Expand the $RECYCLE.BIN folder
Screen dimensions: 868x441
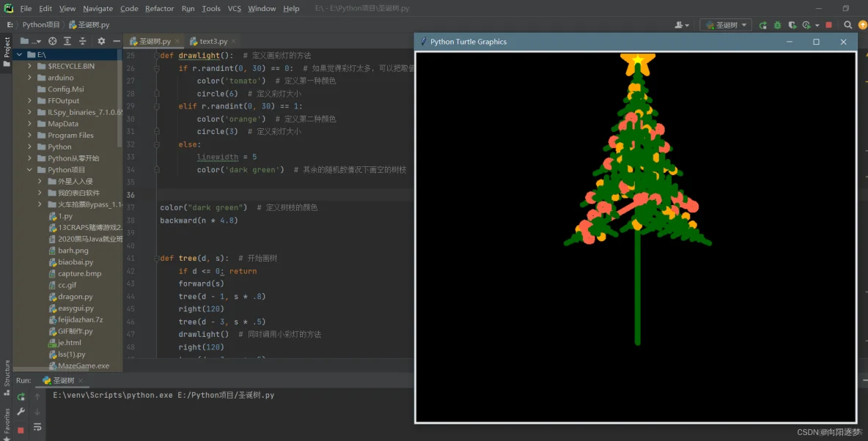pyautogui.click(x=30, y=66)
